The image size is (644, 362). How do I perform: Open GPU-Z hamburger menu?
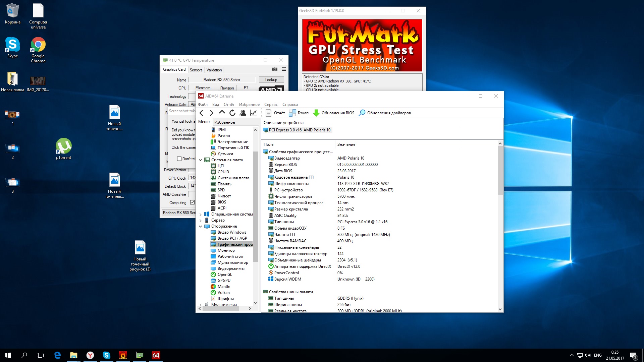(x=284, y=69)
